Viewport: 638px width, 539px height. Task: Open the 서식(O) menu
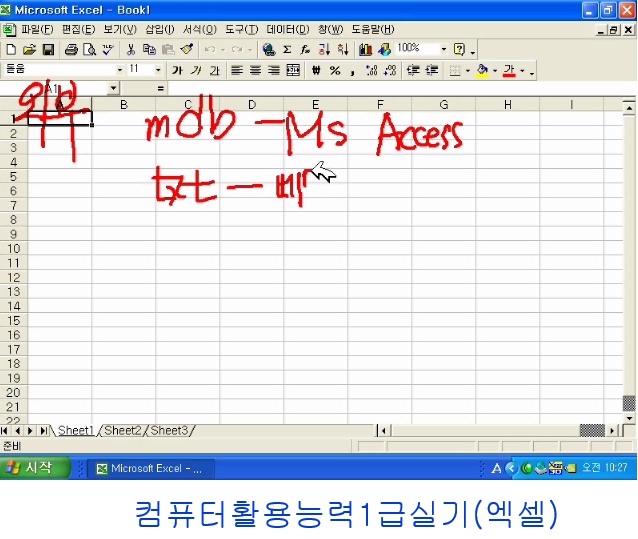pyautogui.click(x=199, y=29)
